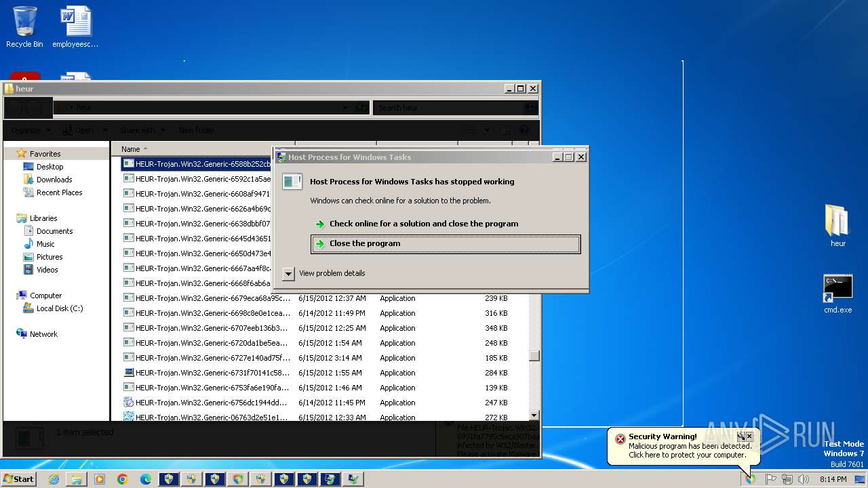Screen dimensions: 868x488
Task: Select Libraries in the navigation pane
Action: pyautogui.click(x=43, y=218)
